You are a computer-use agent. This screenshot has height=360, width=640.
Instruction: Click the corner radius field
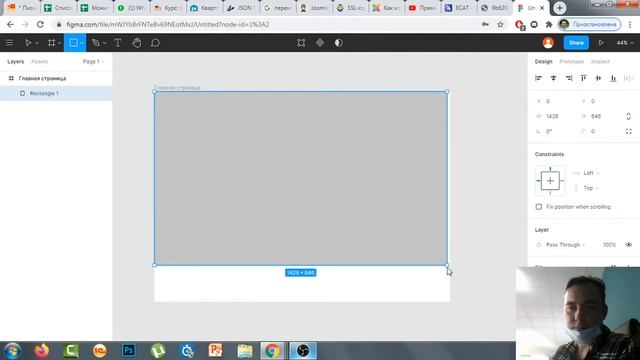(x=600, y=131)
